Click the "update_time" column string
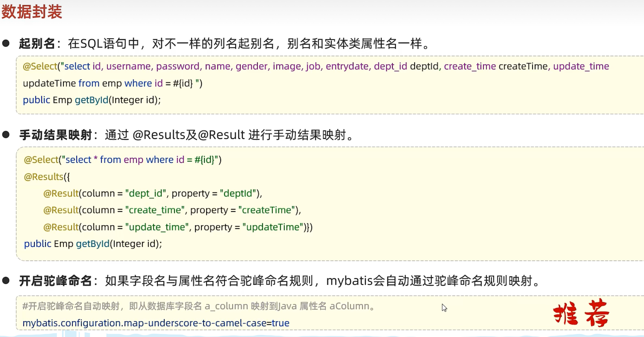Screen dimensions: 644x337 tap(157, 227)
